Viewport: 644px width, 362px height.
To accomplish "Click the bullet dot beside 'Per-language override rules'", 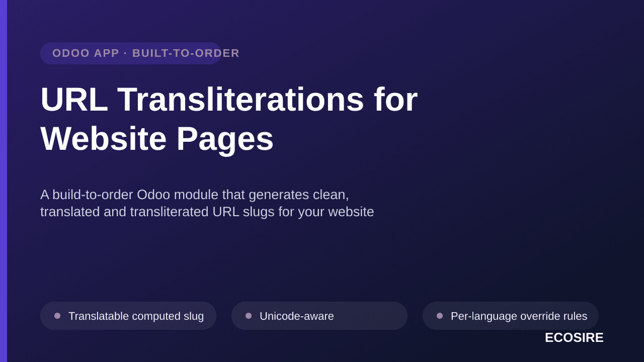I will click(440, 316).
